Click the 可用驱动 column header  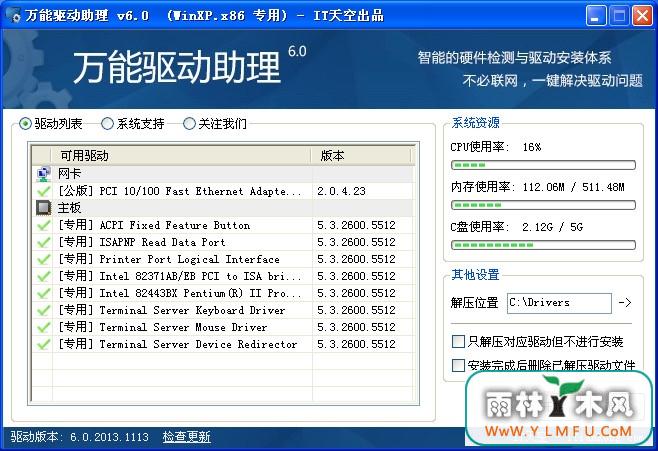tap(181, 156)
